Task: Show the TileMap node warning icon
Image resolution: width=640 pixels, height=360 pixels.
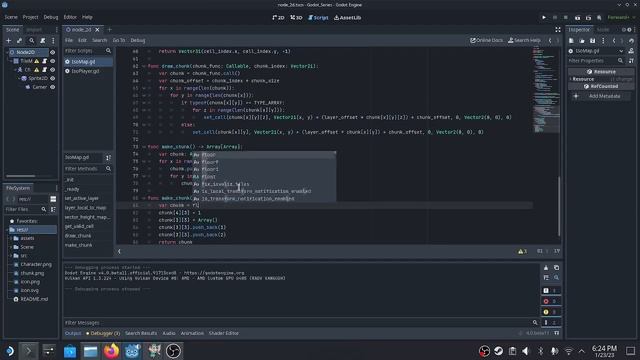Action: coord(37,61)
